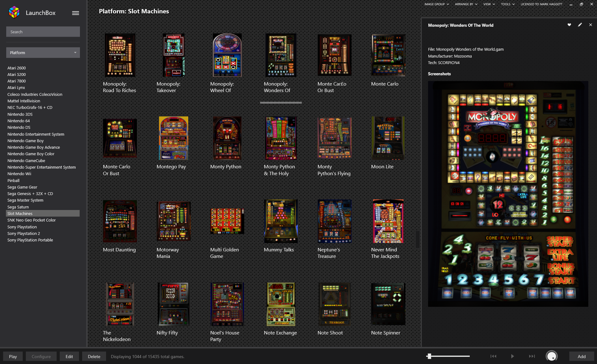Select Monopoly: Wonders Of game thumbnail
597x364 pixels.
[x=281, y=55]
